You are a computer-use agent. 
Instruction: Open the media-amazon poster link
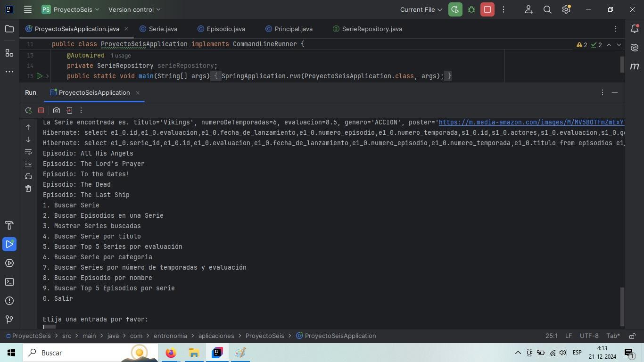(x=531, y=122)
